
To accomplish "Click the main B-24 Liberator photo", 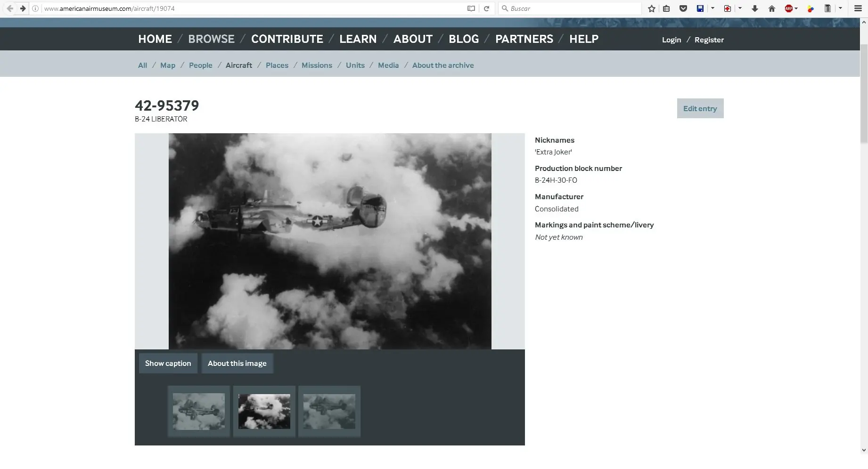I will [330, 241].
